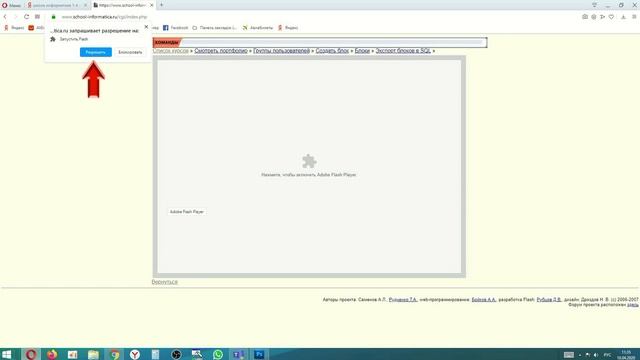Click the Список курсов breadcrumb link

pyautogui.click(x=171, y=51)
